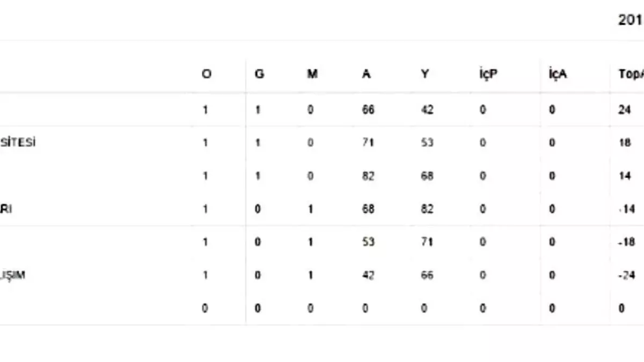Click the 82 value in A column
The width and height of the screenshot is (644, 362).
tap(368, 176)
